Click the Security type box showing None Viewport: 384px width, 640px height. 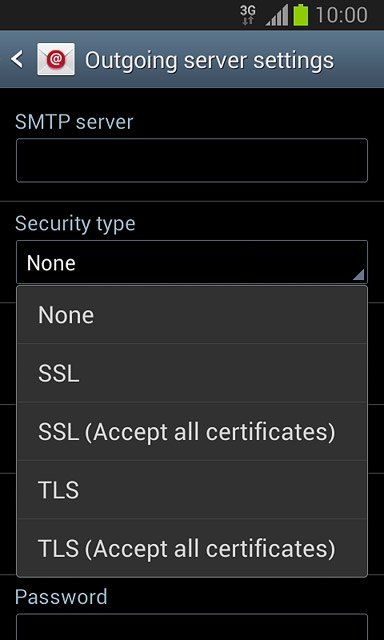[x=192, y=262]
